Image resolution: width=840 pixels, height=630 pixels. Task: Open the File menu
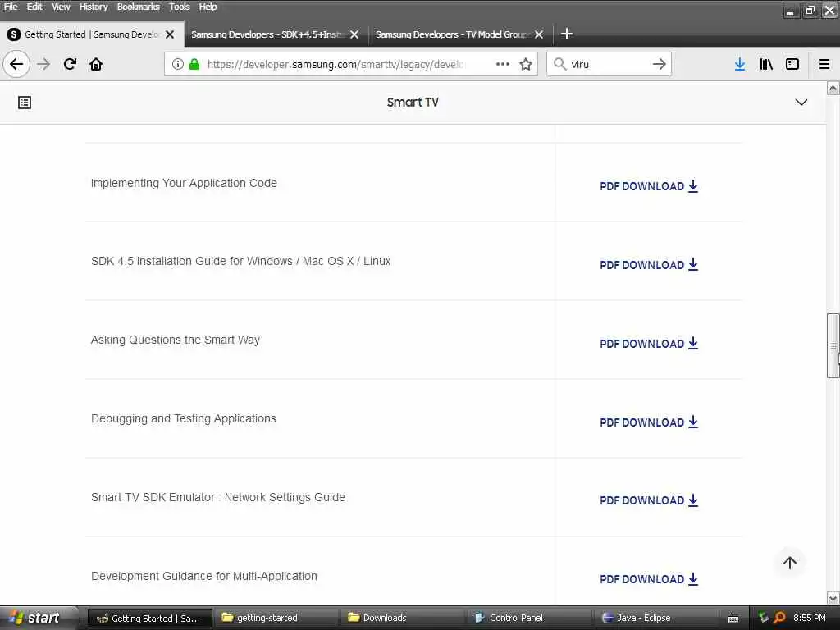coord(11,7)
